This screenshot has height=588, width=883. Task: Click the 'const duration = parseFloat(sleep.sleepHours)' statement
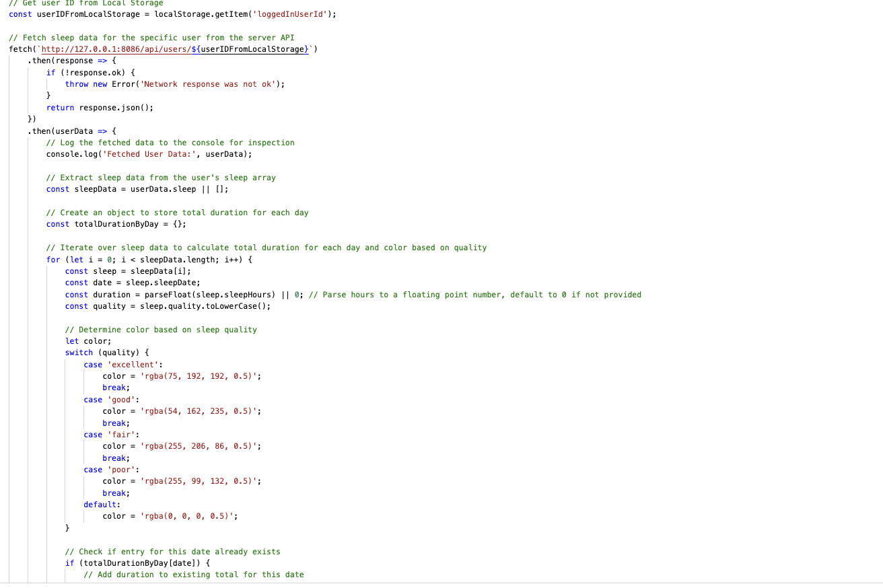(184, 295)
